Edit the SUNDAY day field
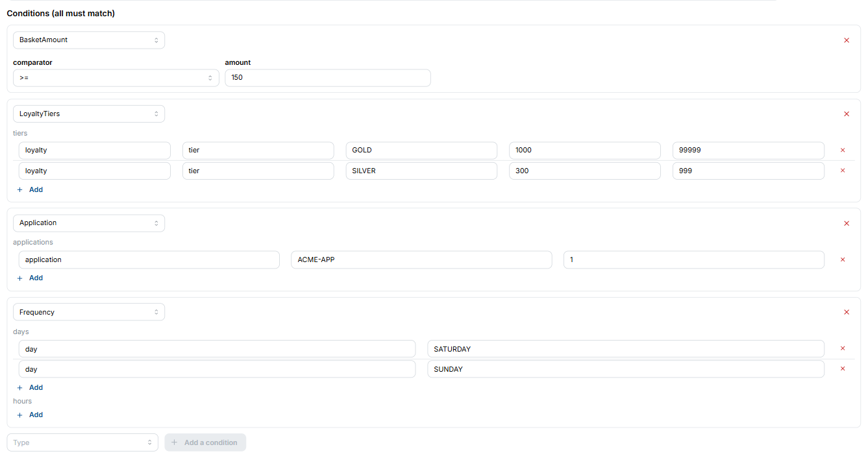 (626, 369)
